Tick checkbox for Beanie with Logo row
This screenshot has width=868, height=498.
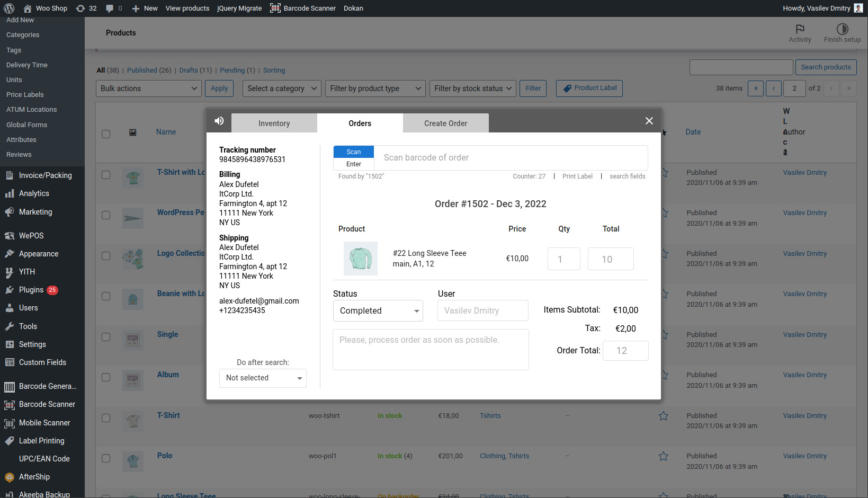click(x=106, y=296)
